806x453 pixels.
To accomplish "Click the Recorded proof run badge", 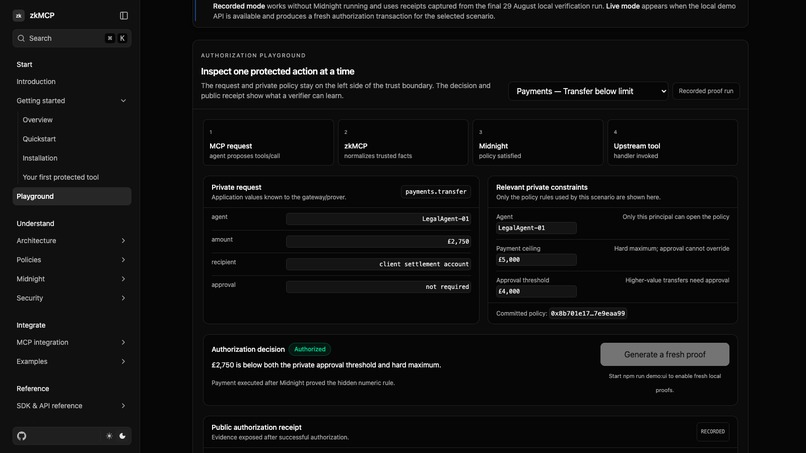I will [x=706, y=91].
